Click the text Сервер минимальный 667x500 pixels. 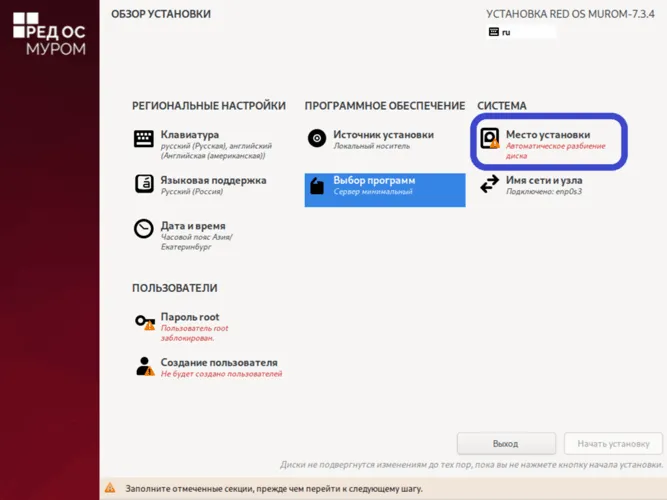tap(373, 191)
